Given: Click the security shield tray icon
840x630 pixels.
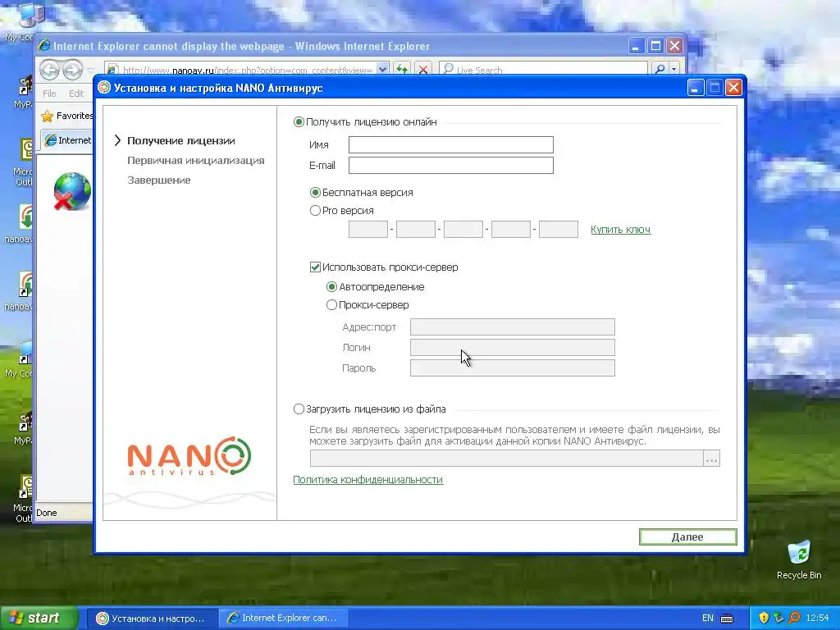Looking at the screenshot, I should [x=764, y=618].
